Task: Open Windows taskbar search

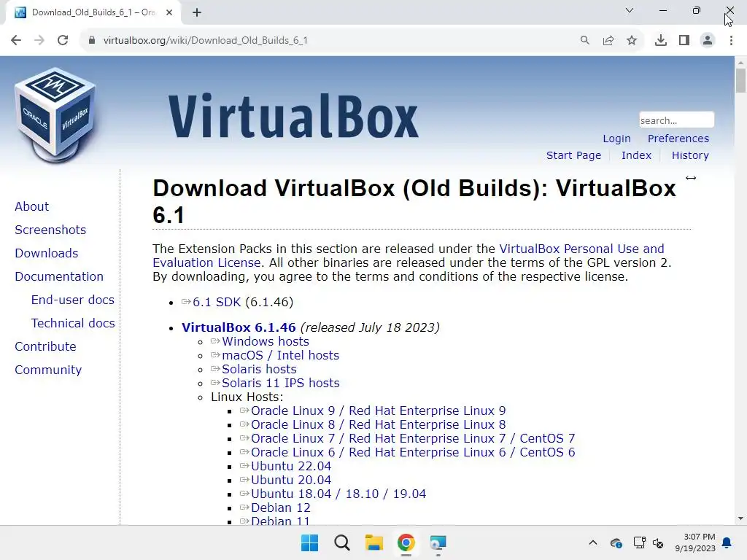Action: tap(342, 542)
